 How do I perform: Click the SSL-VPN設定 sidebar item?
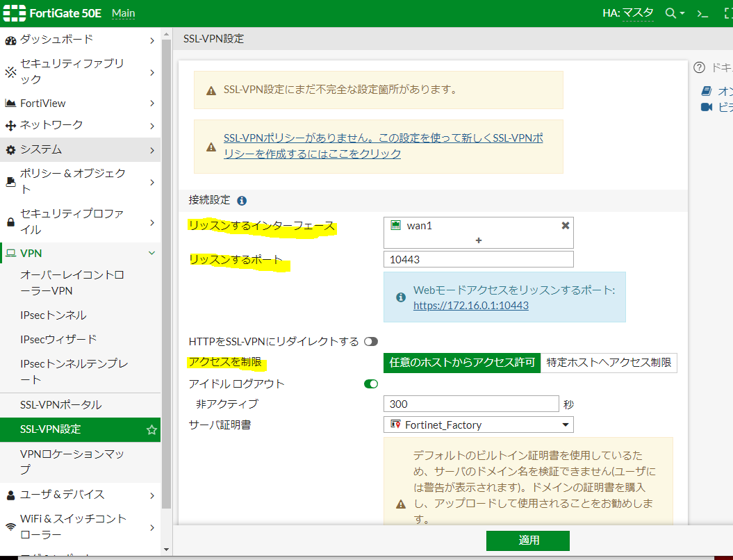(81, 429)
